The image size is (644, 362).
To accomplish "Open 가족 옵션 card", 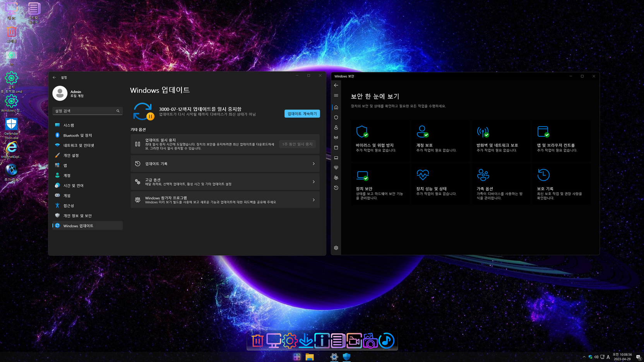I will (501, 184).
